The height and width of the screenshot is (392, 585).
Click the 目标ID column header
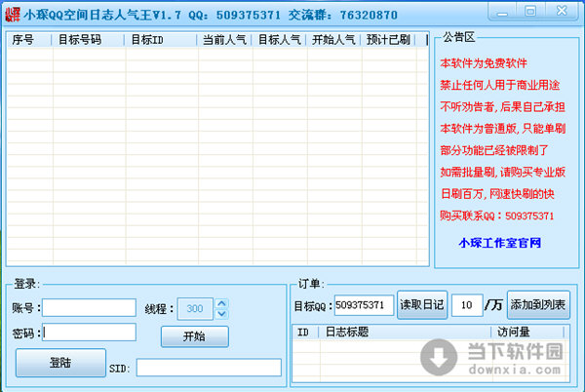pos(161,40)
